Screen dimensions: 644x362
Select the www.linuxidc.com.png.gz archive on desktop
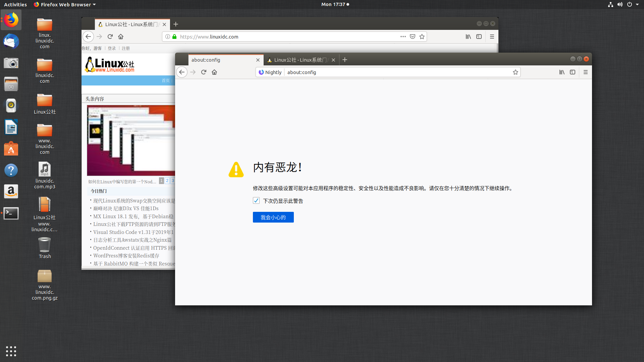[x=45, y=285]
